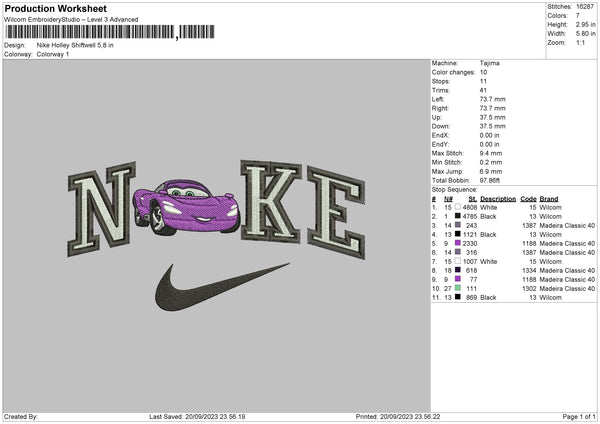Screen dimensions: 600x424
Task: Select the dark purple swatch in row 8
Action: [x=458, y=270]
